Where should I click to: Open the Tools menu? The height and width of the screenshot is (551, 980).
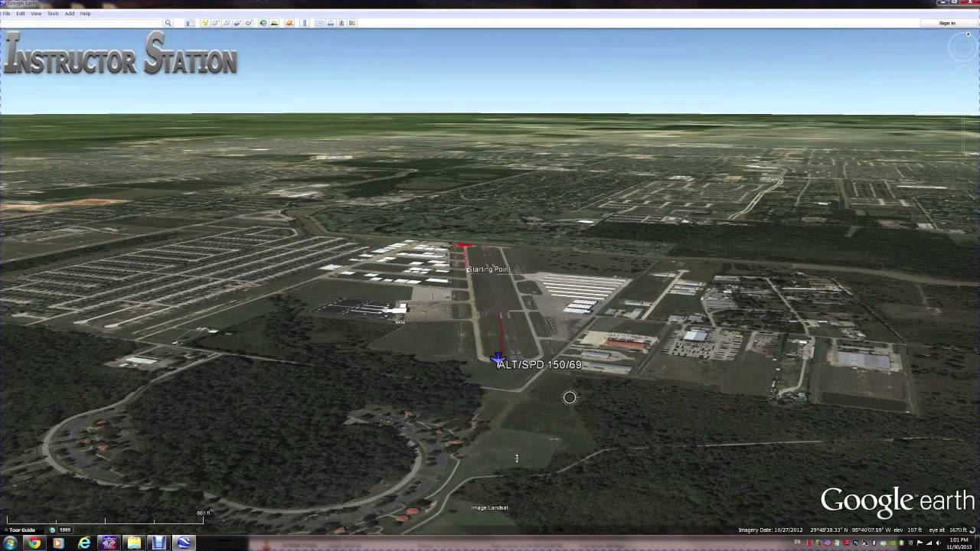tap(53, 14)
